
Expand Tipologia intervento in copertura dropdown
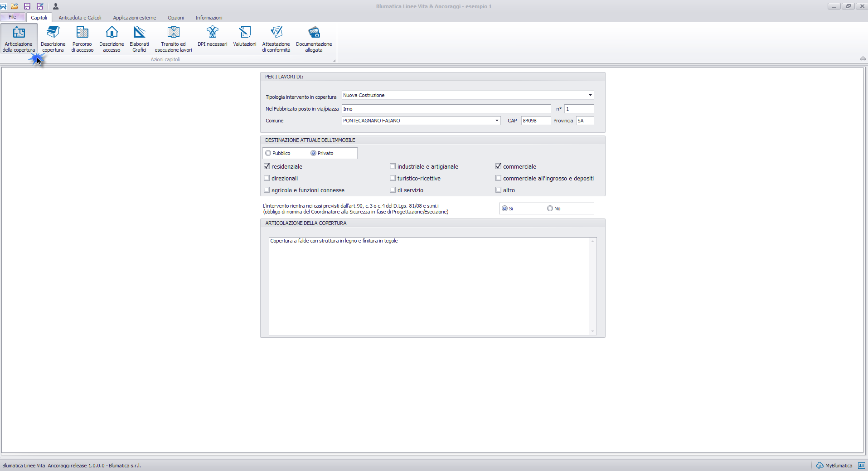590,95
